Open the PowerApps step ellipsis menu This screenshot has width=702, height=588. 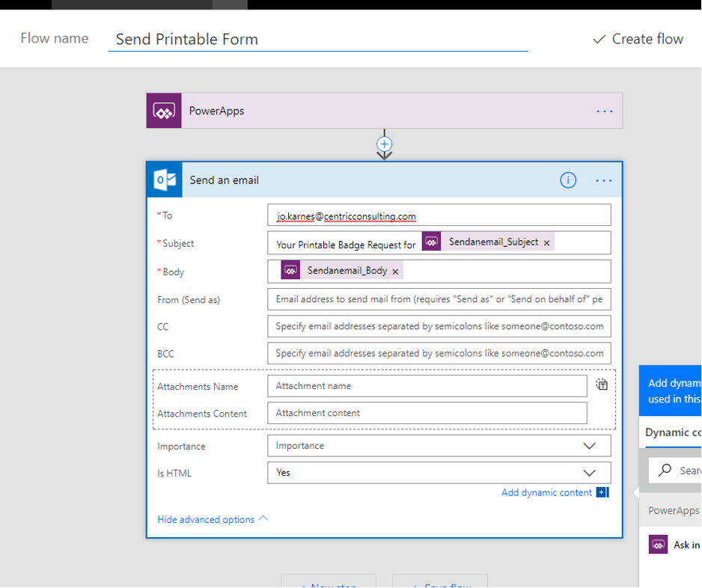tap(604, 111)
